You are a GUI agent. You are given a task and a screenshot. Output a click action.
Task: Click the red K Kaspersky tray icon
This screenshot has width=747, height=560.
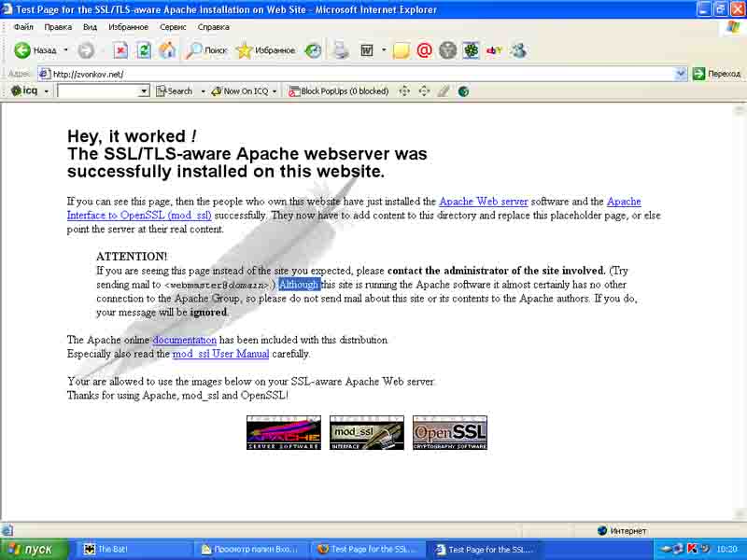[x=692, y=550]
